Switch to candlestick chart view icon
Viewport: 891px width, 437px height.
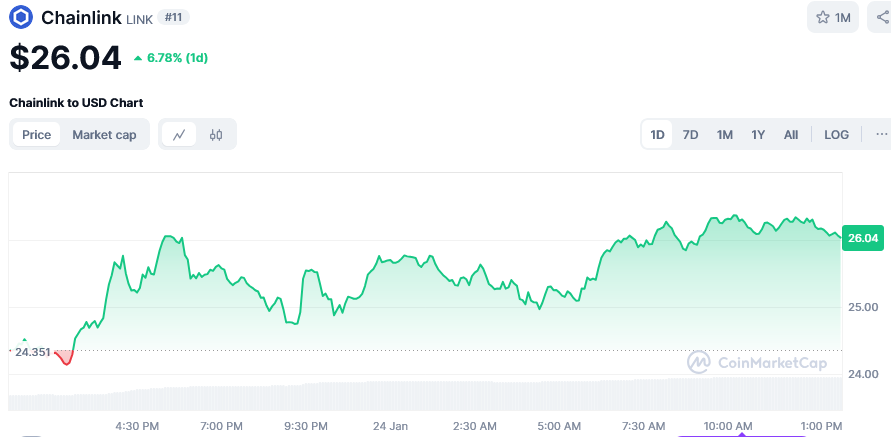(216, 135)
